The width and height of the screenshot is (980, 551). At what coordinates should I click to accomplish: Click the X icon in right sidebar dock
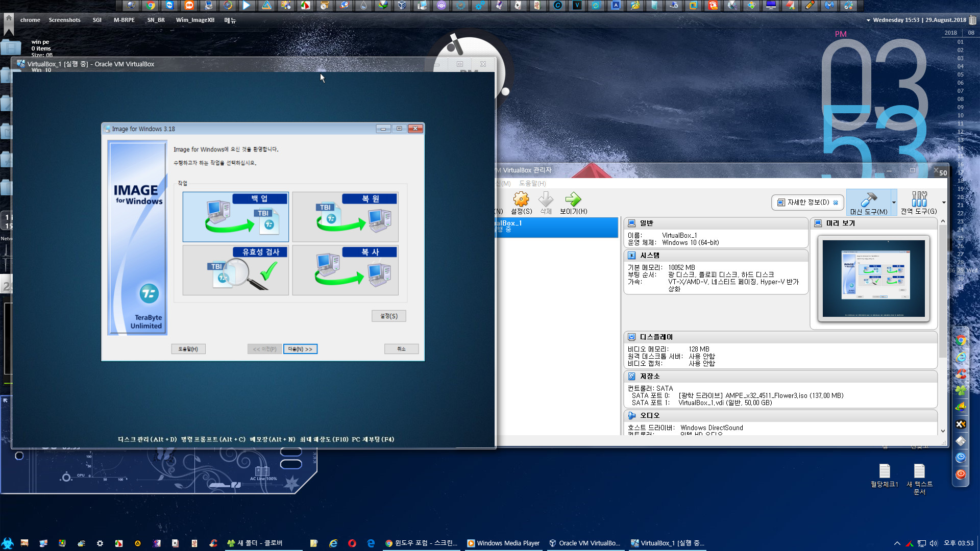pos(961,424)
